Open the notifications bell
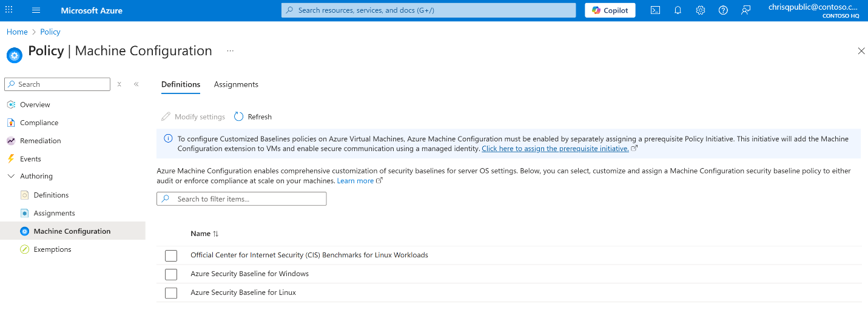Image resolution: width=868 pixels, height=318 pixels. point(678,10)
